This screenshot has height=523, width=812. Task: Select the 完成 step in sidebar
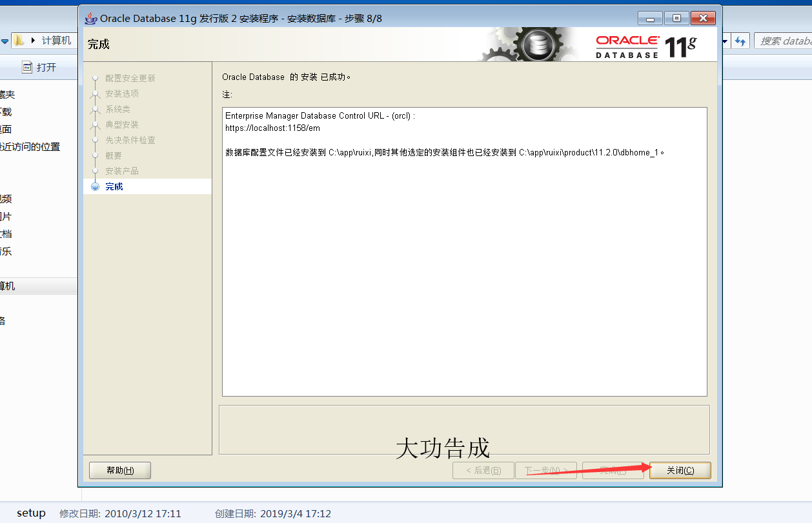pos(114,186)
